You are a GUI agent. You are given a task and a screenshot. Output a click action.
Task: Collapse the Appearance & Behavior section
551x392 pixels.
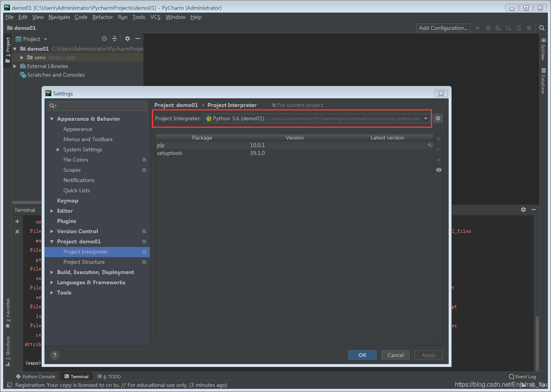click(x=52, y=119)
